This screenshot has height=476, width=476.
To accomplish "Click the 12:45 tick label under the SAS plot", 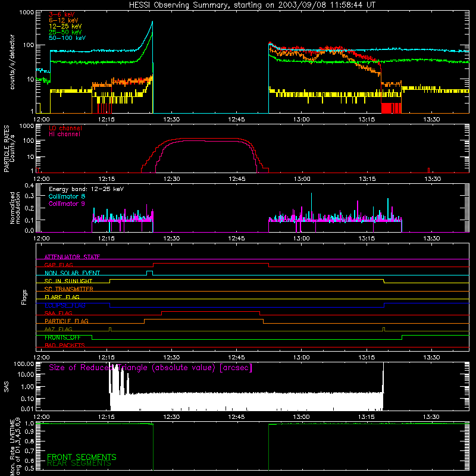I will pyautogui.click(x=236, y=417).
